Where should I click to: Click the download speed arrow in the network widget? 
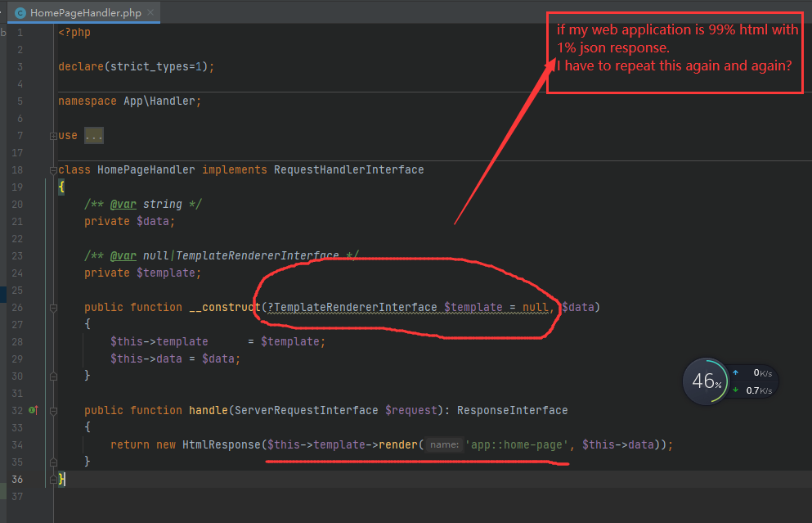(733, 390)
